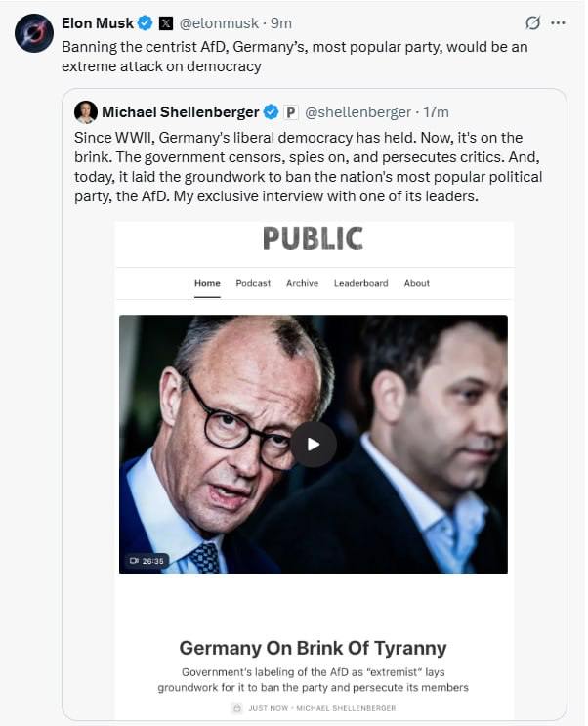Select the Home tab in the Public navigation
The height and width of the screenshot is (726, 588).
pos(207,283)
